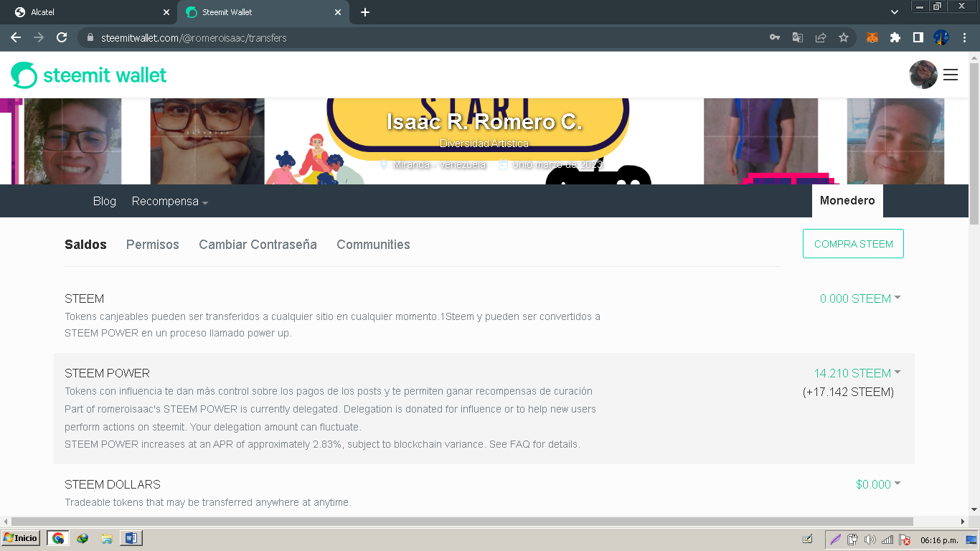Click the power plug battery tray icon

coord(853,540)
